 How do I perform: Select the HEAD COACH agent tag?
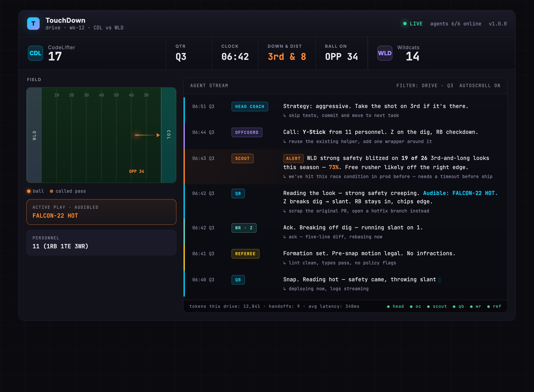250,107
